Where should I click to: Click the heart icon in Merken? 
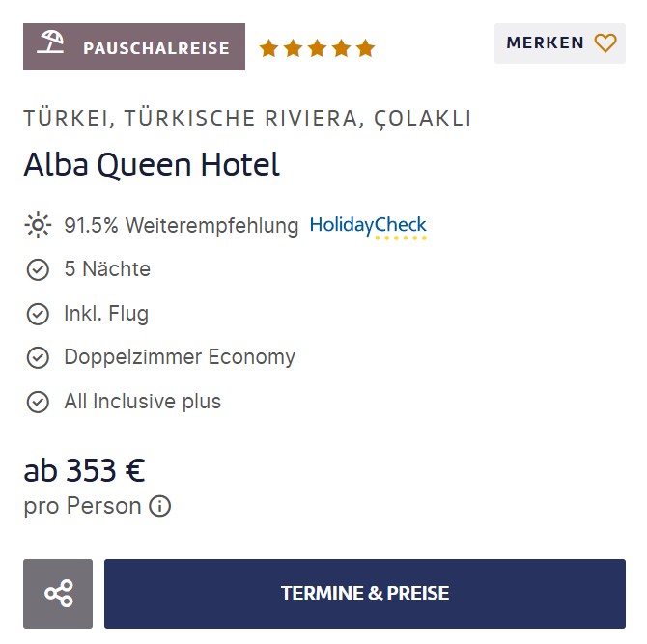coord(605,42)
